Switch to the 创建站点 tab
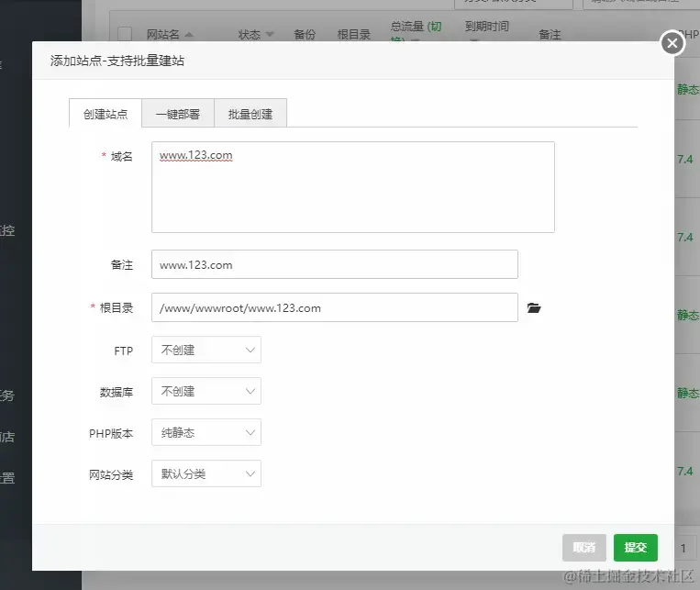This screenshot has height=590, width=700. point(106,114)
